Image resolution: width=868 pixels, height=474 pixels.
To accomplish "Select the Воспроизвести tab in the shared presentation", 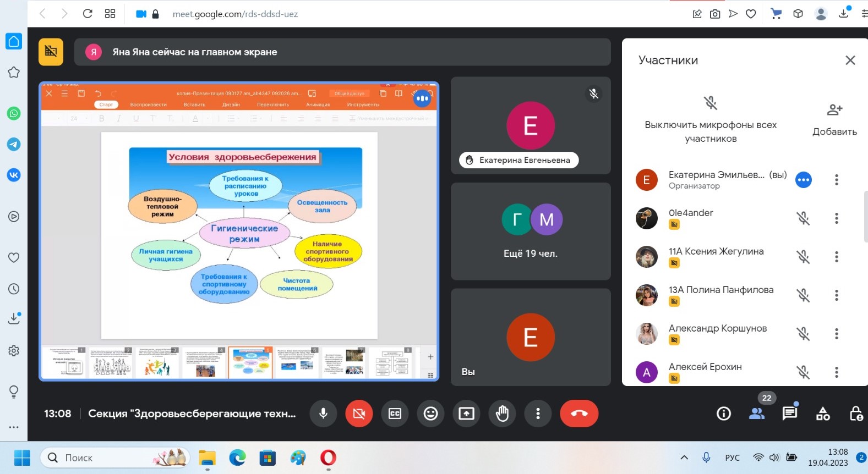I will click(148, 104).
